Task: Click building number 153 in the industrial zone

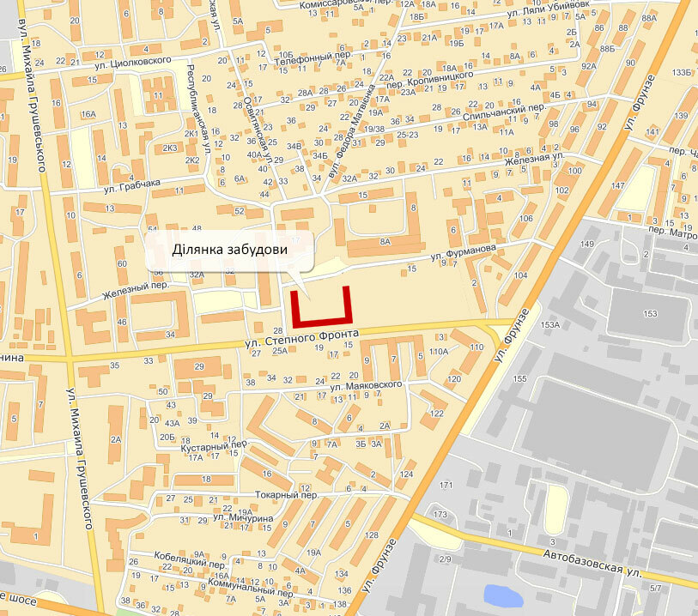Action: [x=650, y=313]
